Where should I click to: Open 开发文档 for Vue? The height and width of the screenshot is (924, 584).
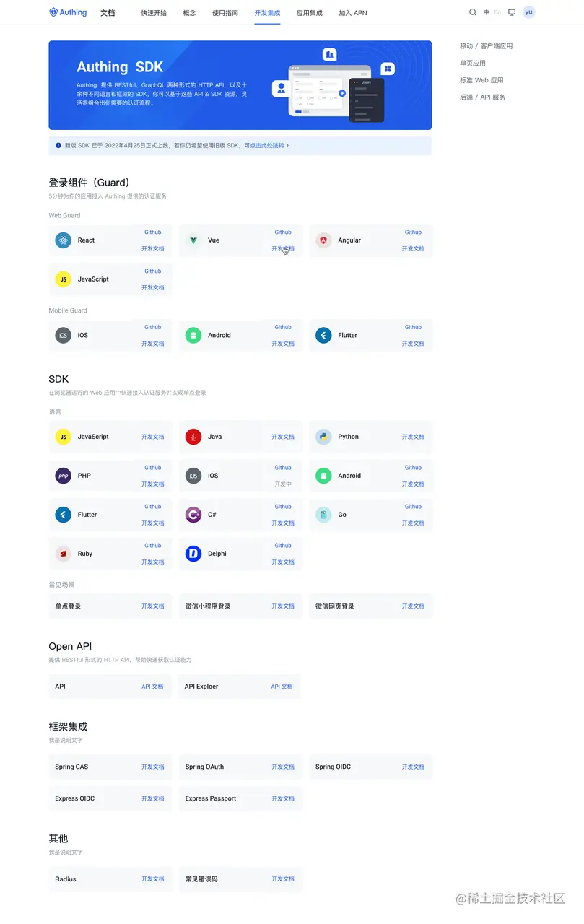pyautogui.click(x=283, y=249)
